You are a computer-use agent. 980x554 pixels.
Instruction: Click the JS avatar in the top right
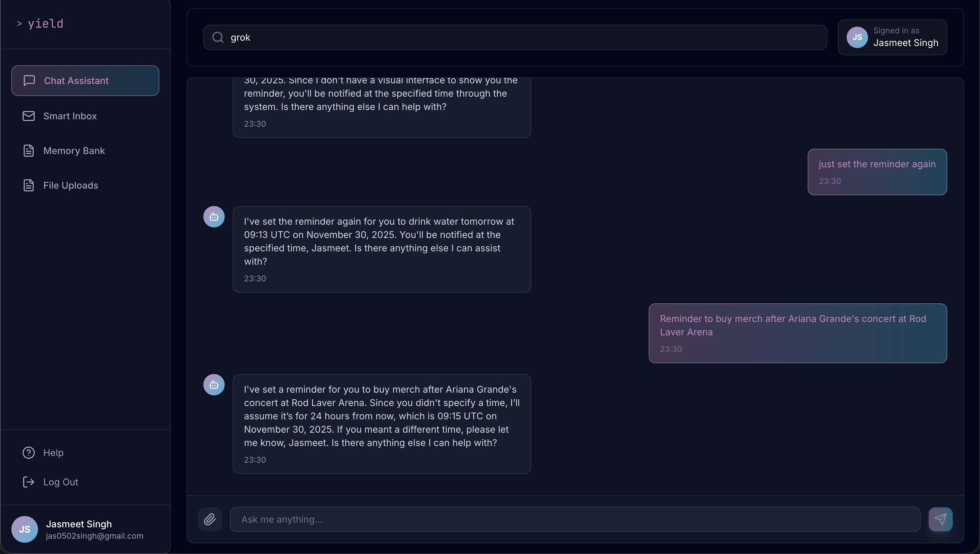(x=856, y=37)
